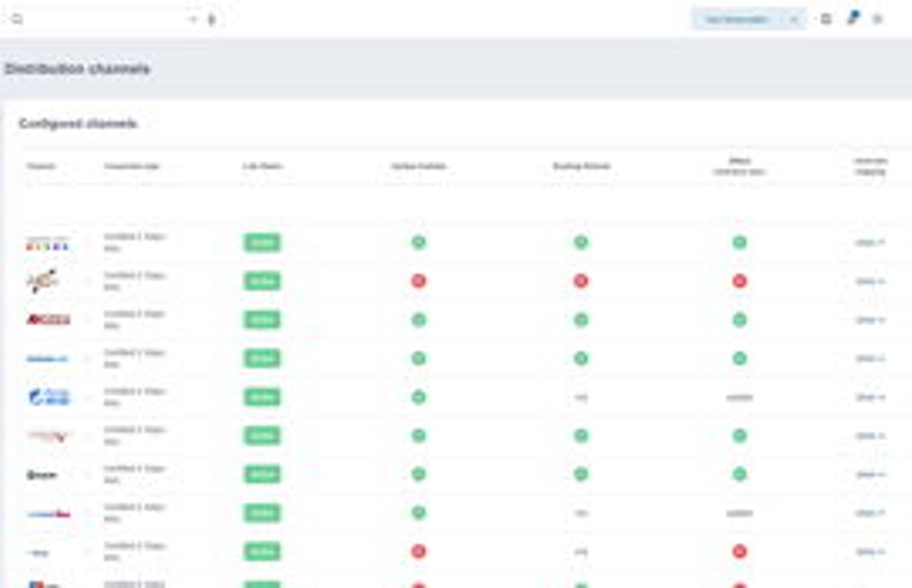Click the green status badge in the ninth row
The height and width of the screenshot is (588, 912).
[262, 552]
